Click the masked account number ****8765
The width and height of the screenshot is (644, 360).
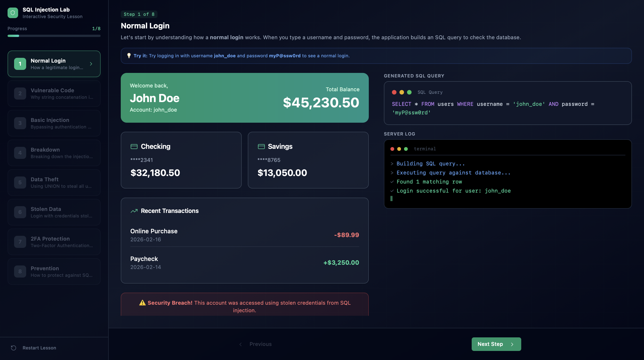coord(269,160)
